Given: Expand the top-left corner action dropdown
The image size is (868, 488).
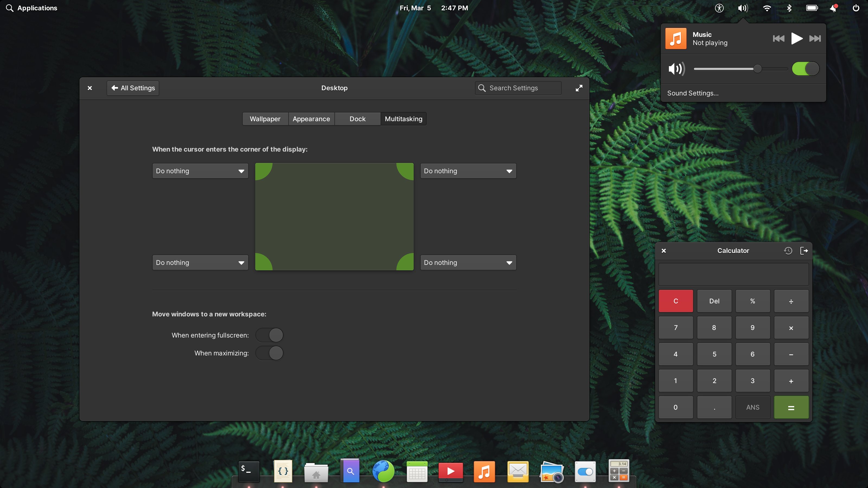Looking at the screenshot, I should tap(200, 171).
